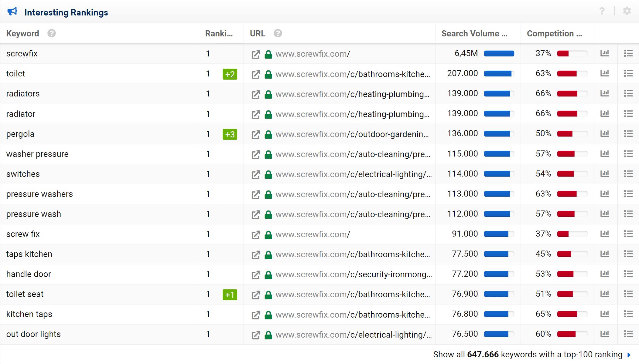This screenshot has height=364, width=639.
Task: Open www.screwfix.com/ URL in screwfix row
Action: point(313,54)
